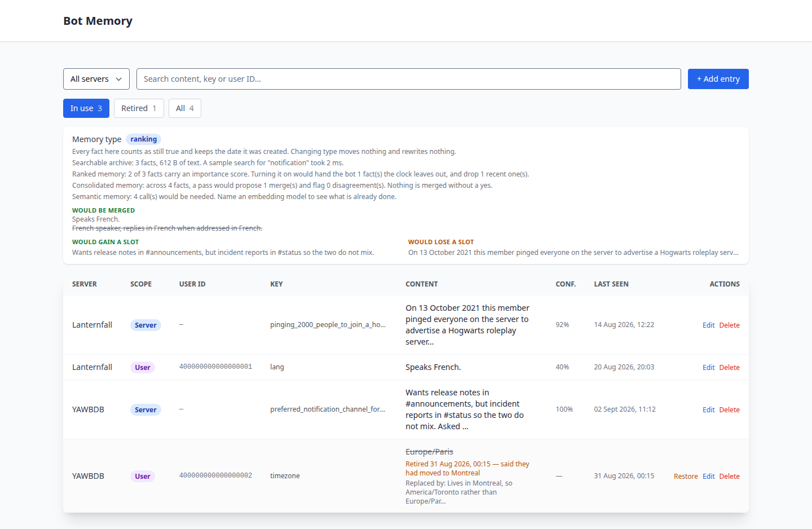The image size is (812, 529).
Task: Click the User scope badge in lang row
Action: tap(143, 368)
